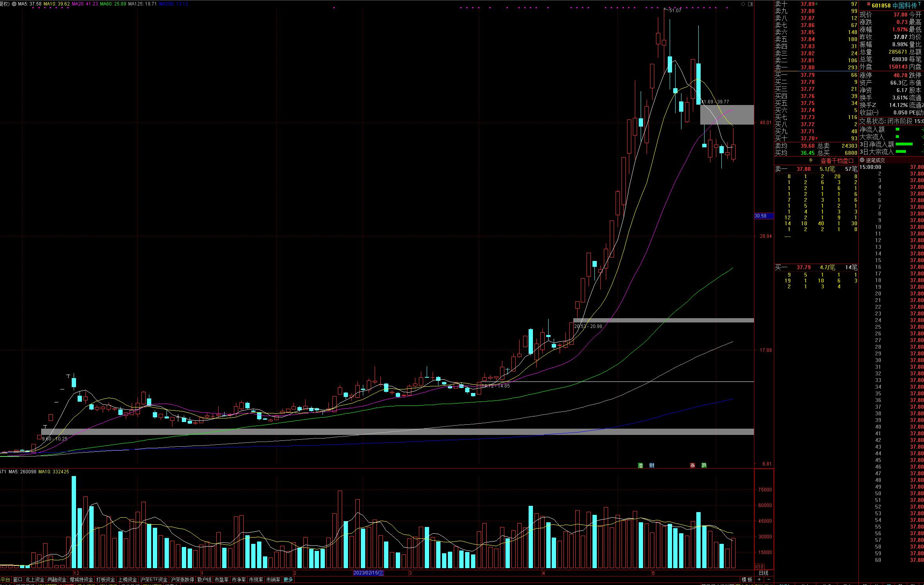The height and width of the screenshot is (585, 924).
Task: Open the 模板 template menu
Action: coord(747,580)
